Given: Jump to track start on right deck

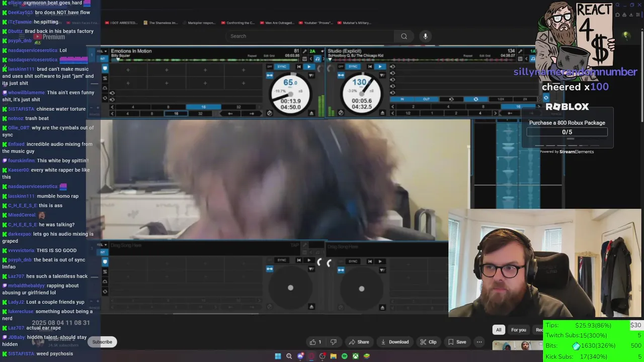Looking at the screenshot, I should click(x=370, y=67).
